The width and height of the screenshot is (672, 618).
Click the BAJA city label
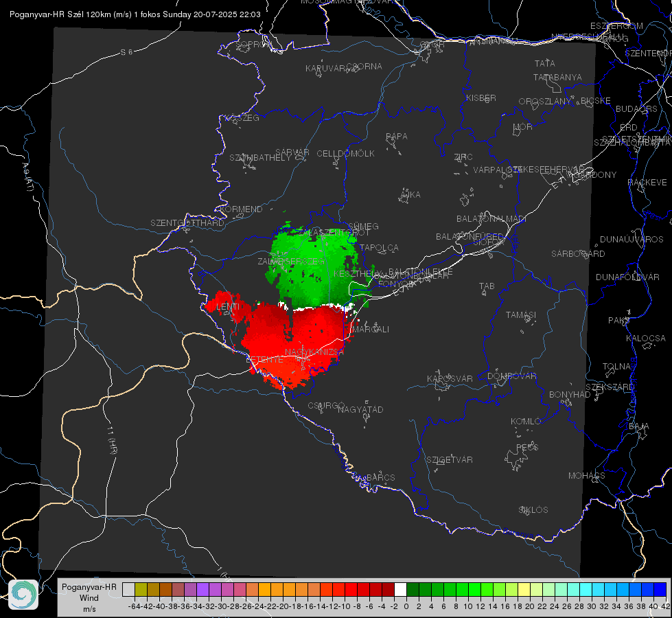point(639,426)
